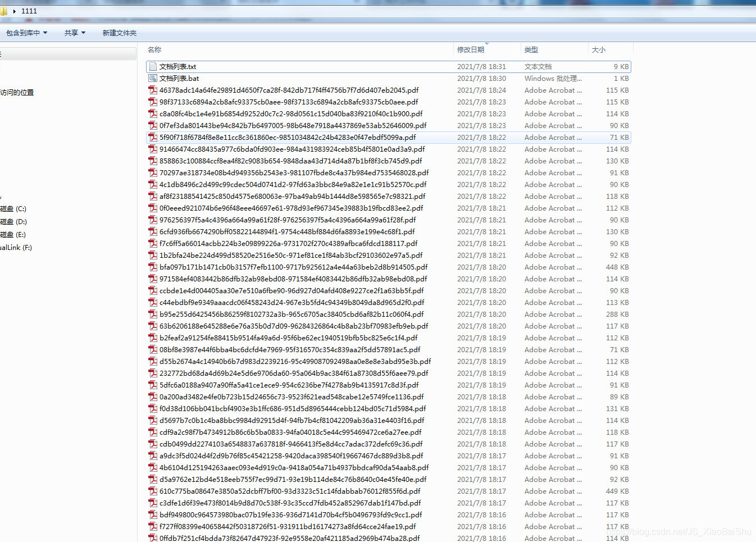Select file name c3dfe1d6f39e473f8014b9d8d70c538f pdf
The image size is (756, 542).
pos(290,503)
